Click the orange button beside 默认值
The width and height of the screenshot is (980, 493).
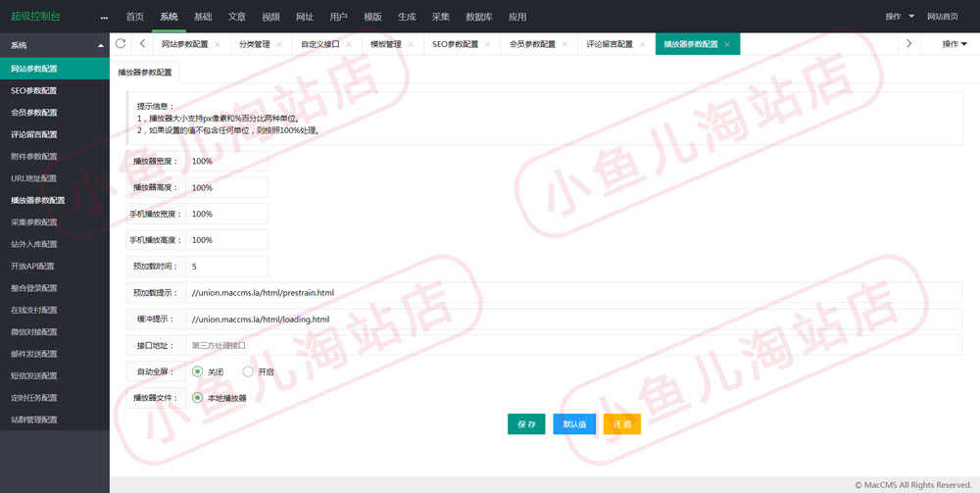coord(622,424)
